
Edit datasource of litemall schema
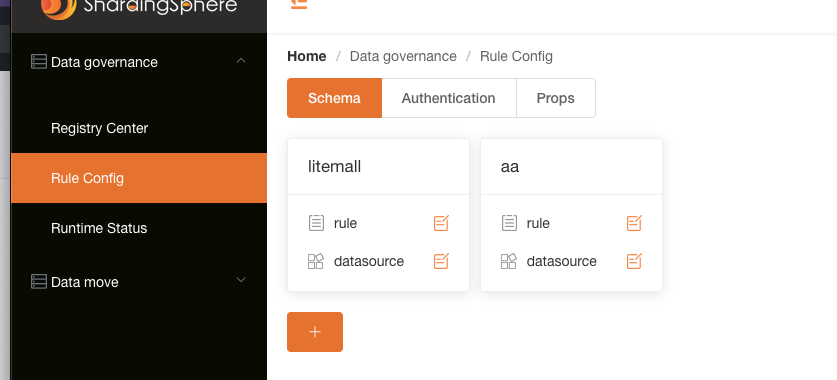pyautogui.click(x=441, y=261)
